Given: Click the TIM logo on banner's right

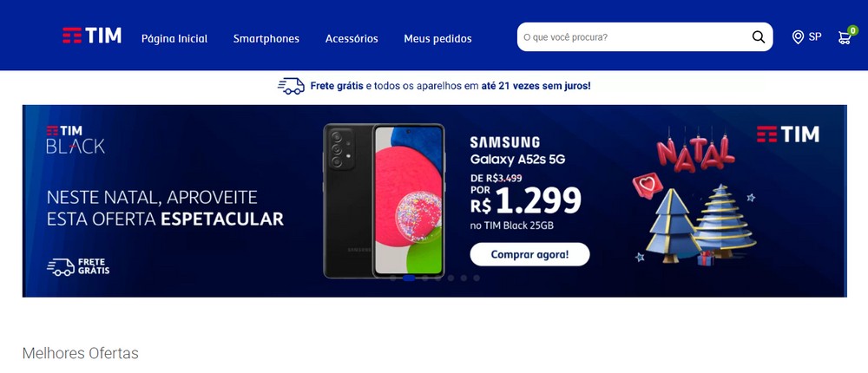Looking at the screenshot, I should (788, 134).
